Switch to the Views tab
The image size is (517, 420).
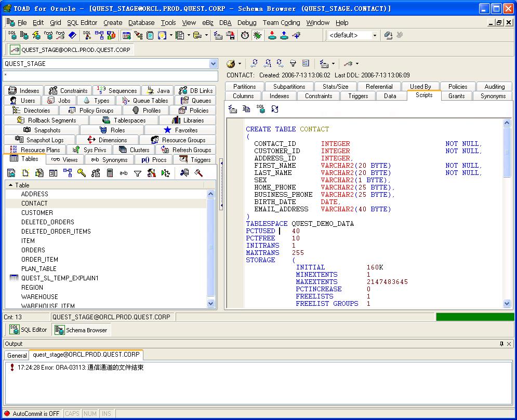click(x=65, y=160)
